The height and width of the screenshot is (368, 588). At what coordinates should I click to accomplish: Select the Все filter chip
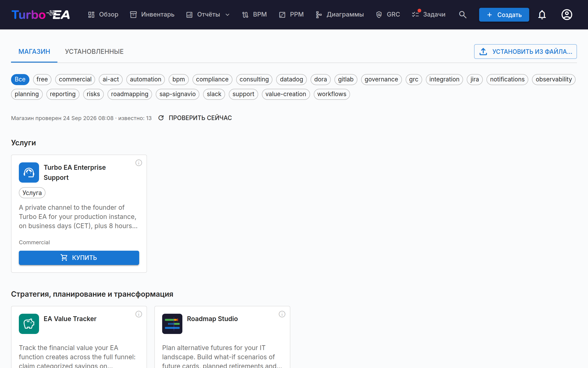(20, 80)
